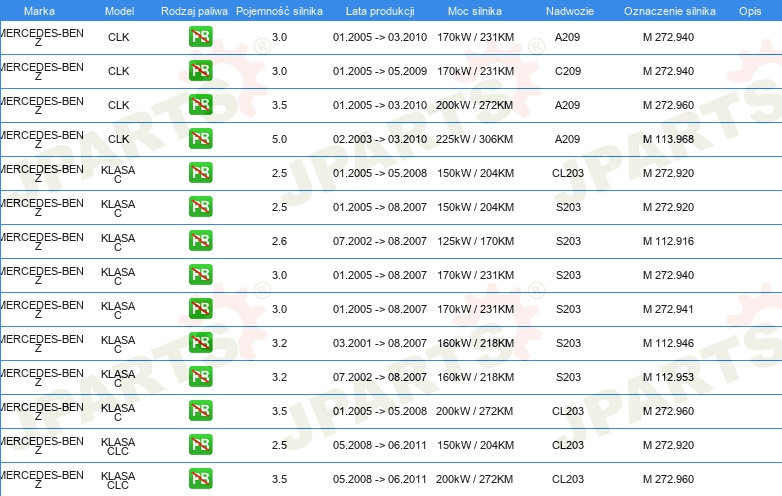Click the 225kW / 306KM power cell
782x496 pixels.
(474, 139)
